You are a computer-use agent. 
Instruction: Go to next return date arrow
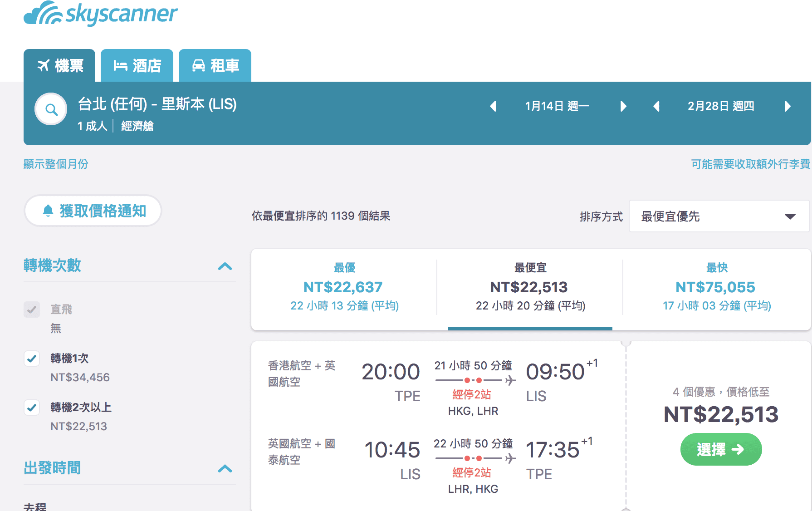tap(788, 106)
